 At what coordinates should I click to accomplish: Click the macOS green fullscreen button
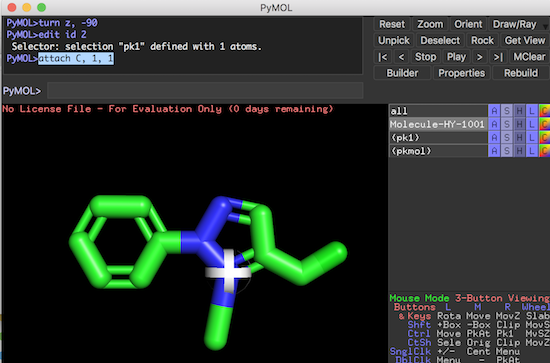pyautogui.click(x=41, y=7)
